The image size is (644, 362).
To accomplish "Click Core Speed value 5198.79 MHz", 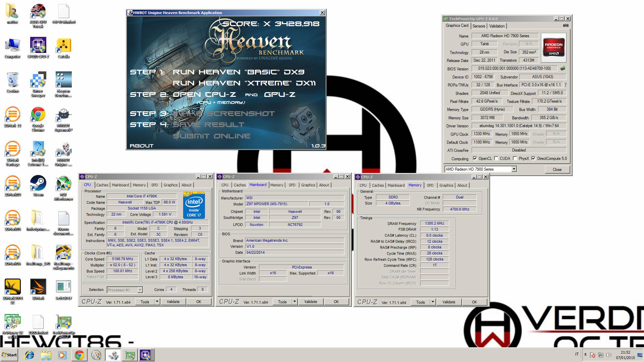I will click(x=122, y=259).
